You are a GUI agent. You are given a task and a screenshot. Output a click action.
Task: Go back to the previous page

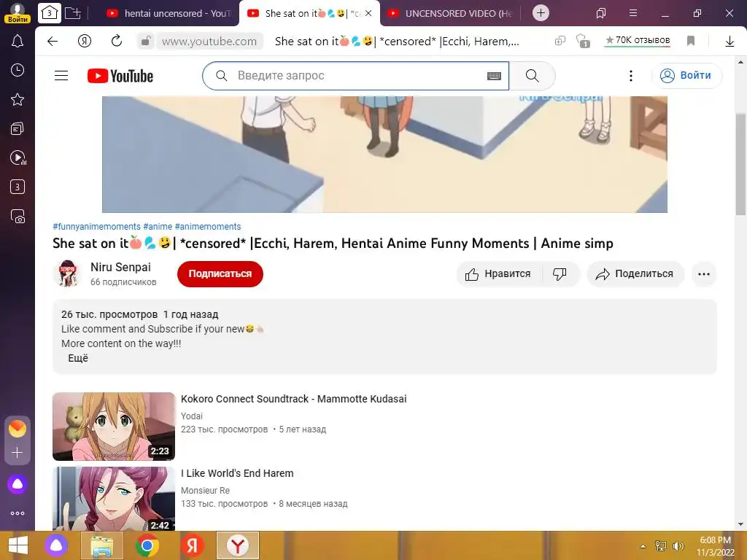coord(53,42)
